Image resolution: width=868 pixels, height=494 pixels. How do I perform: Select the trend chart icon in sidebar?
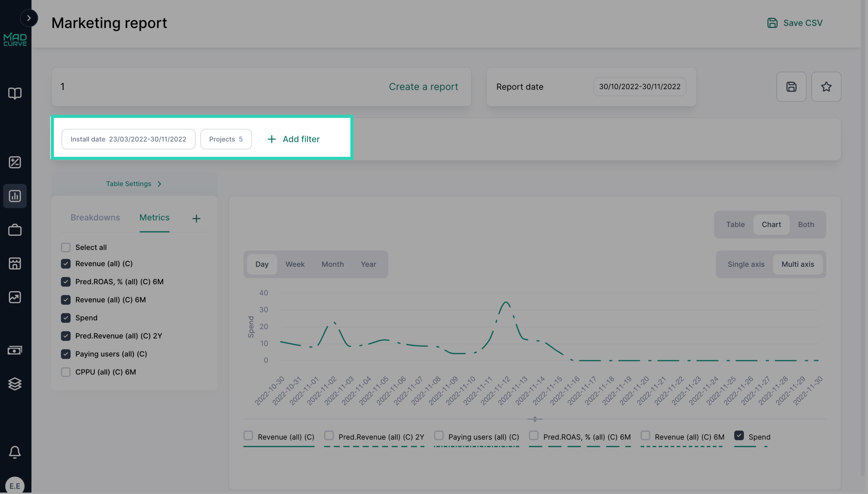point(15,297)
